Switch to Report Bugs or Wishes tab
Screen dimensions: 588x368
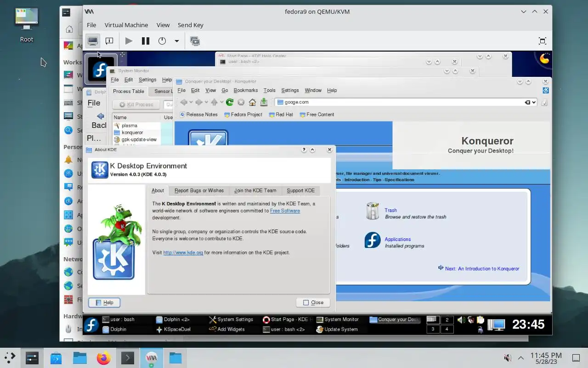click(199, 190)
